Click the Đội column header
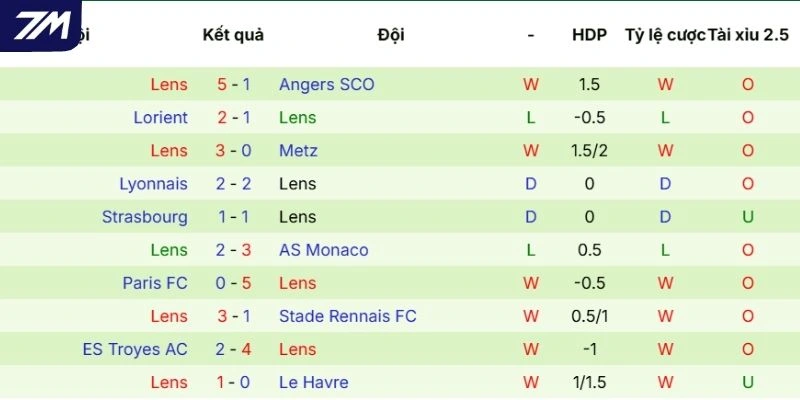The height and width of the screenshot is (400, 800). 391,35
